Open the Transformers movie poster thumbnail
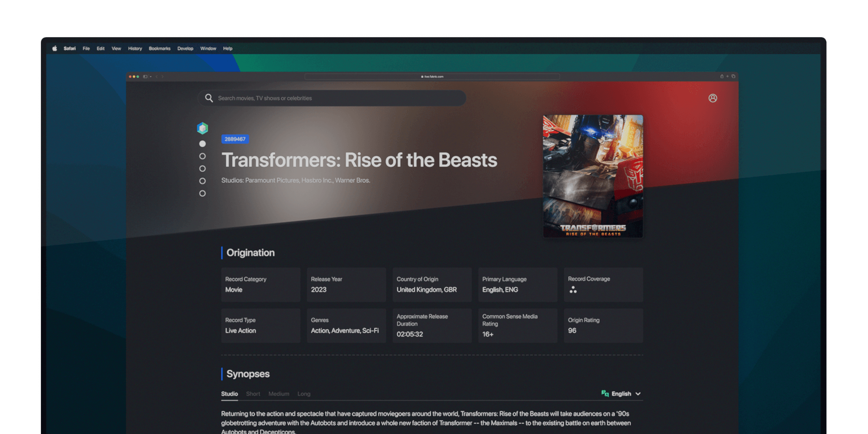 tap(593, 176)
